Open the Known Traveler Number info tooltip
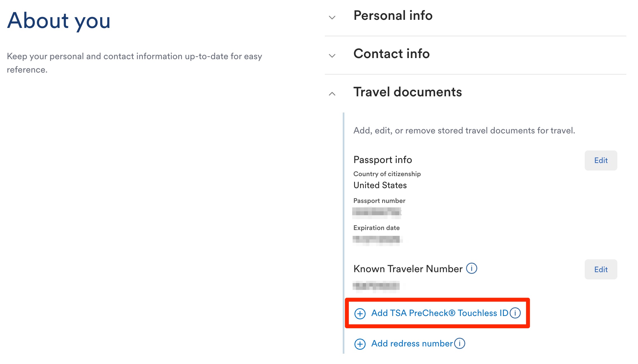Image resolution: width=638 pixels, height=364 pixels. coord(472,269)
